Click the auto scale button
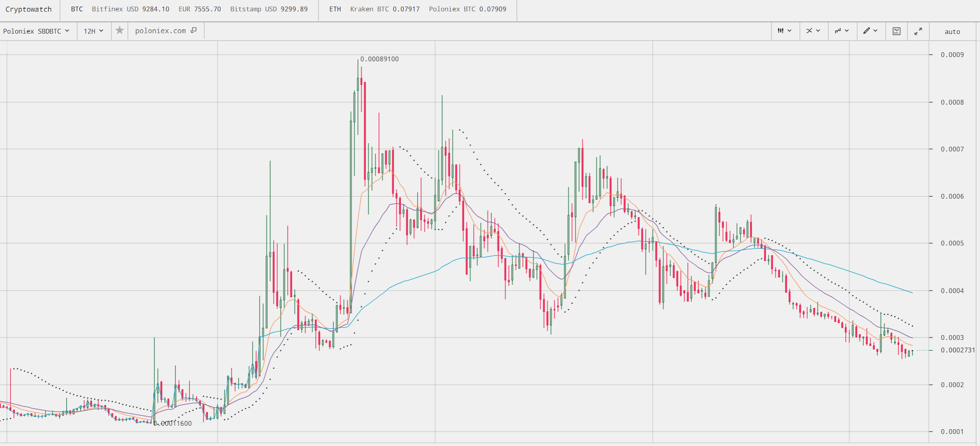This screenshot has height=446, width=980. 952,32
